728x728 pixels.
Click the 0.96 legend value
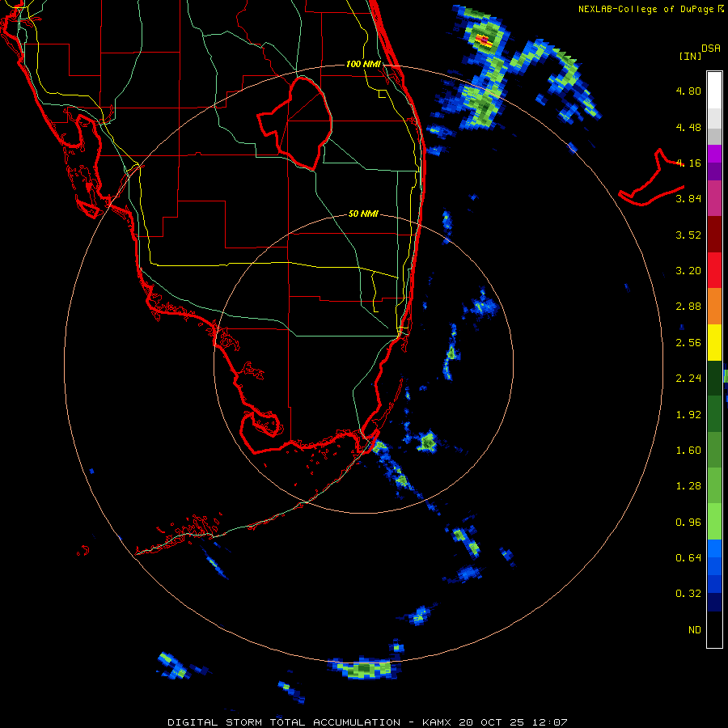688,523
